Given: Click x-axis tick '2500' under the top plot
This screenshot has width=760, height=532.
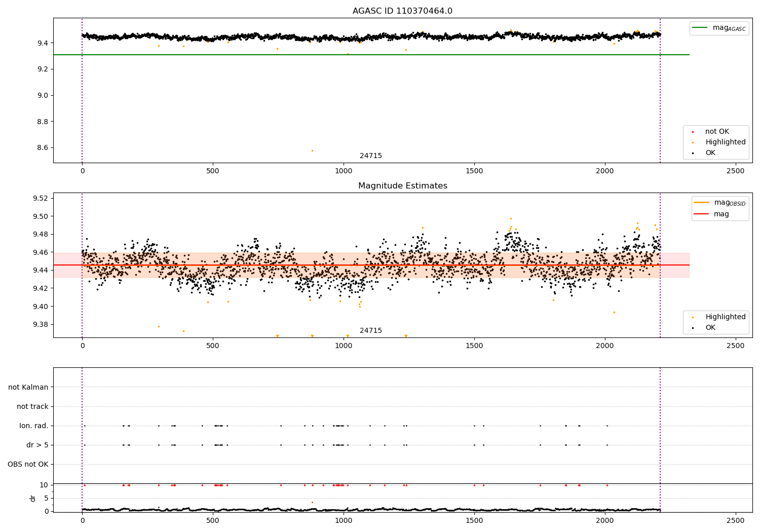Looking at the screenshot, I should (x=736, y=171).
